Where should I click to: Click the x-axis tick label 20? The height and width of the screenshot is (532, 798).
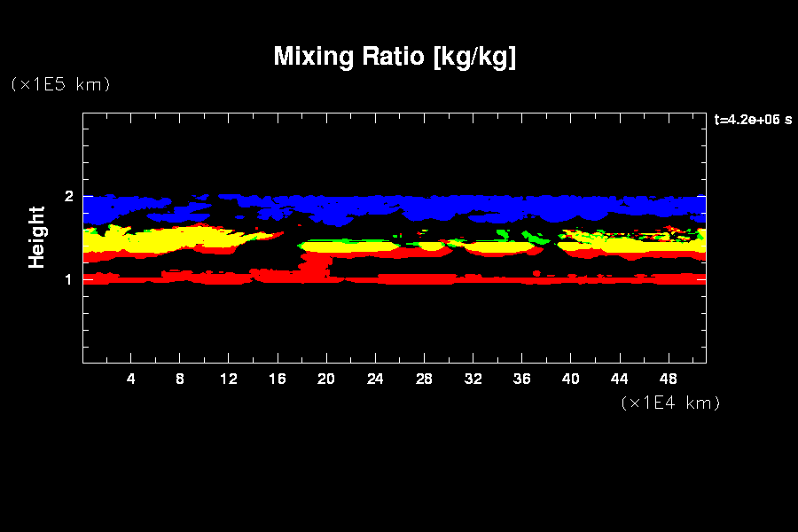326,379
